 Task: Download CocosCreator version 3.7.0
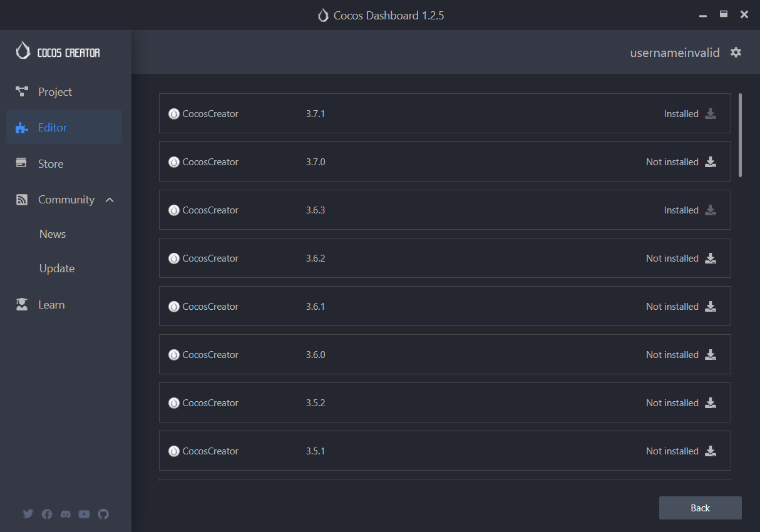[x=710, y=162]
